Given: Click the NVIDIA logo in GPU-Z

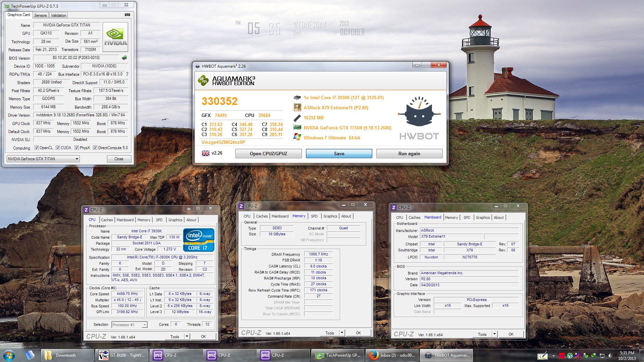Looking at the screenshot, I should point(115,37).
